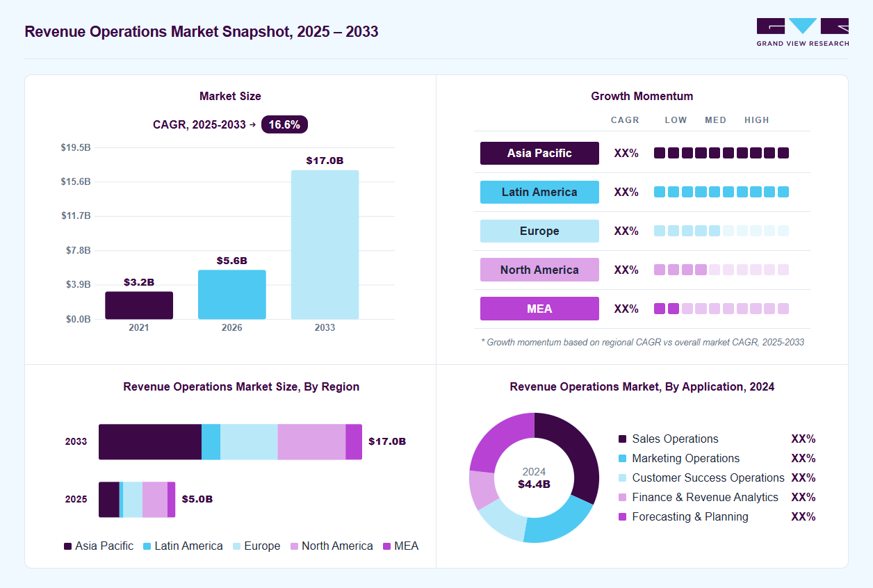Click the $17.0B label beside 2033 regional bar
Screen dimensions: 873x588
[387, 441]
